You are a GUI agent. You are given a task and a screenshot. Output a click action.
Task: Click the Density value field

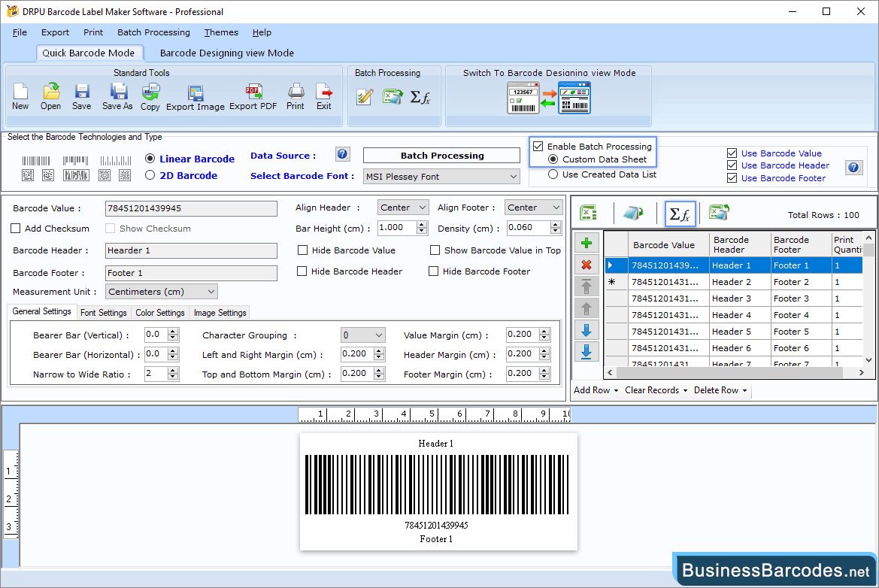[x=528, y=228]
